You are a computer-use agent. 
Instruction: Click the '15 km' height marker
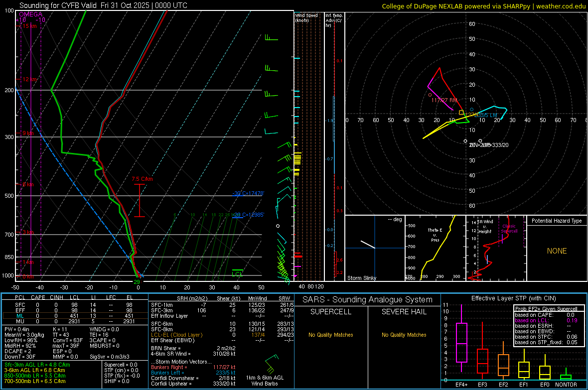[29, 26]
